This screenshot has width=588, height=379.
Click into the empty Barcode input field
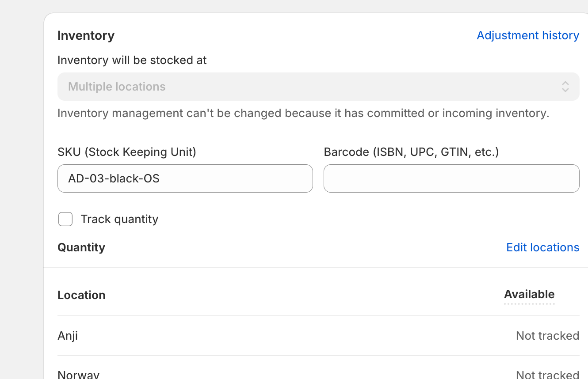click(451, 178)
